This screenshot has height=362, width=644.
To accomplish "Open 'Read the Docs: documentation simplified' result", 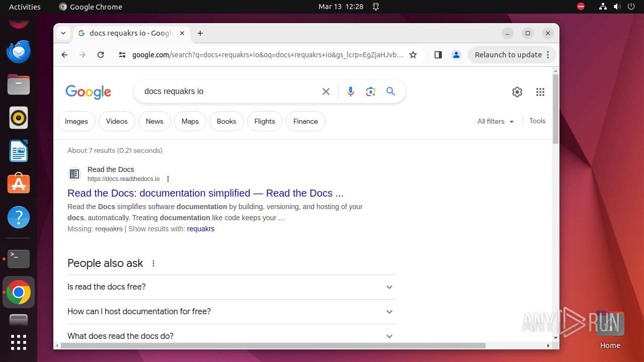I will [205, 193].
